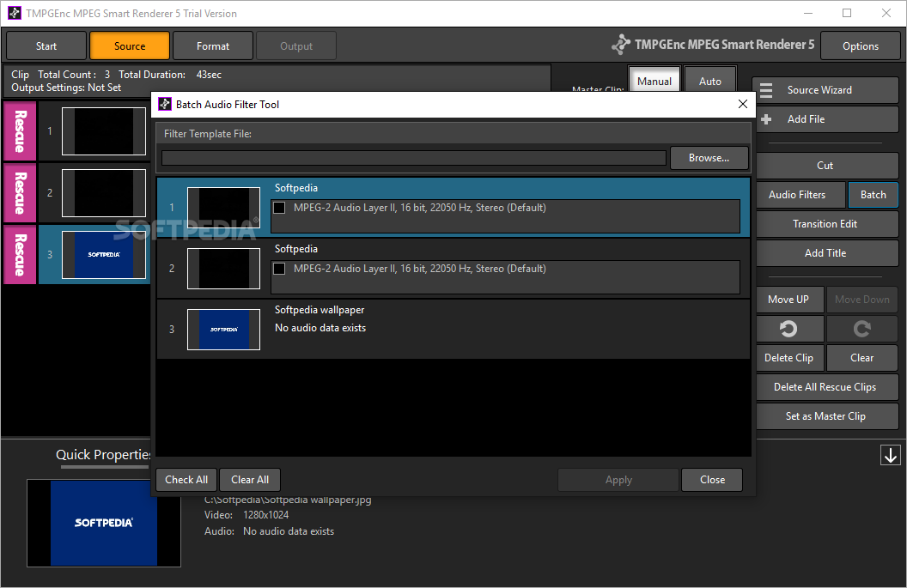Image resolution: width=907 pixels, height=588 pixels.
Task: Click the Move Down button
Action: coord(861,300)
